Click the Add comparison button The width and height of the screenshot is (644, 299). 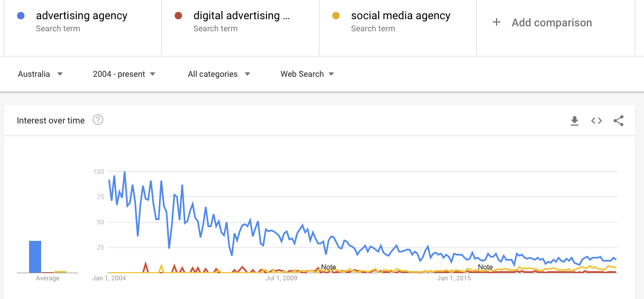pos(551,22)
